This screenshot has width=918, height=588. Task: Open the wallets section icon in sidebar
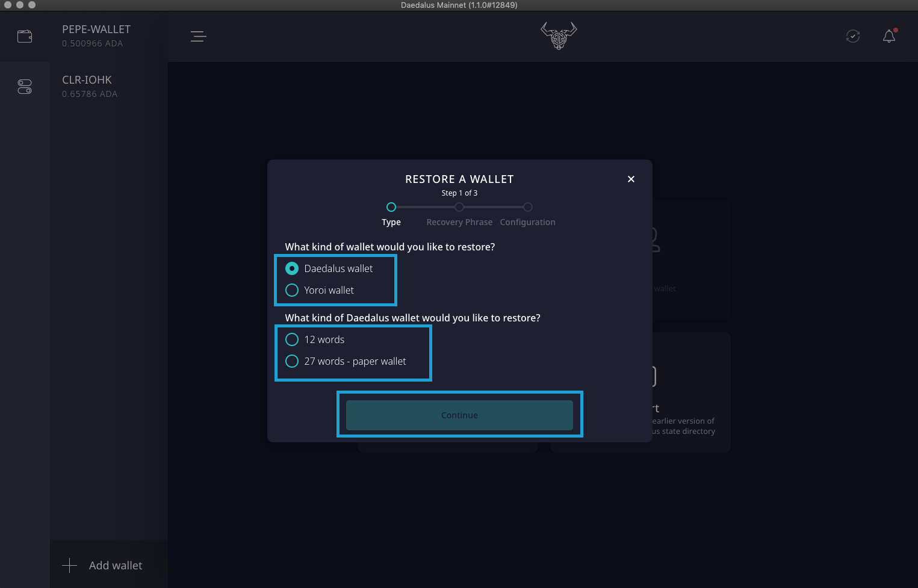(x=25, y=37)
